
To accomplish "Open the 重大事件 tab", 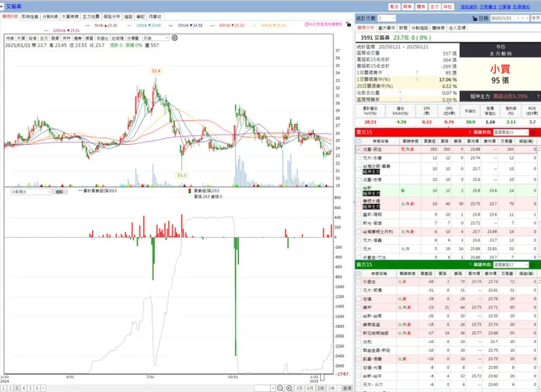I will click(x=387, y=28).
